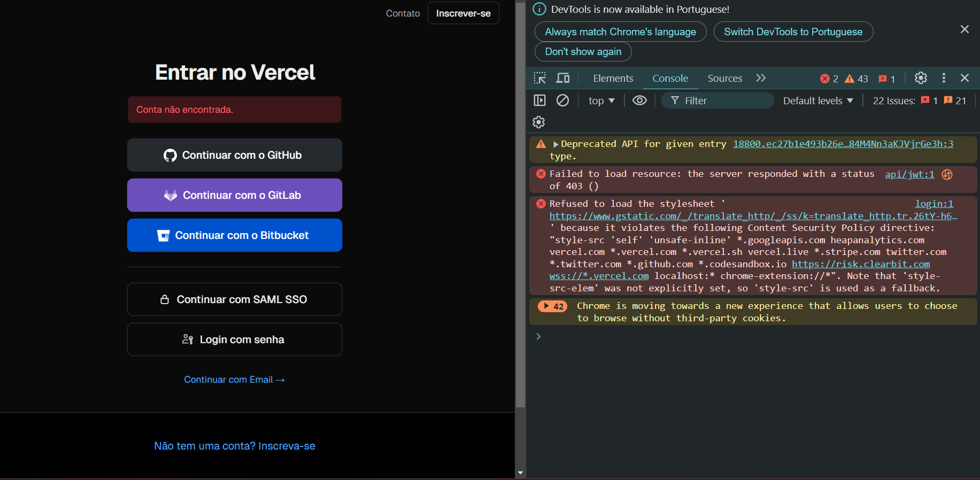Open the DevTools three-dot customize menu
This screenshot has height=480, width=980.
944,78
